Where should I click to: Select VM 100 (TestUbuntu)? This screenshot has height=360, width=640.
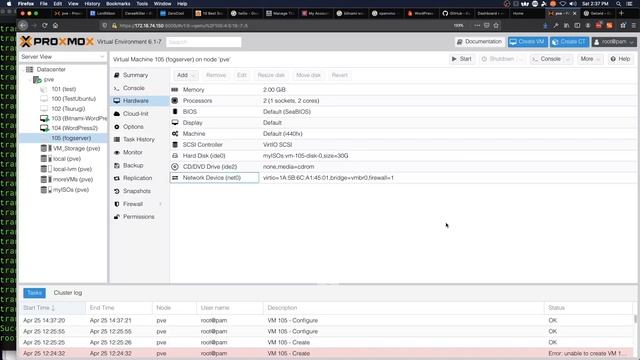tap(73, 99)
